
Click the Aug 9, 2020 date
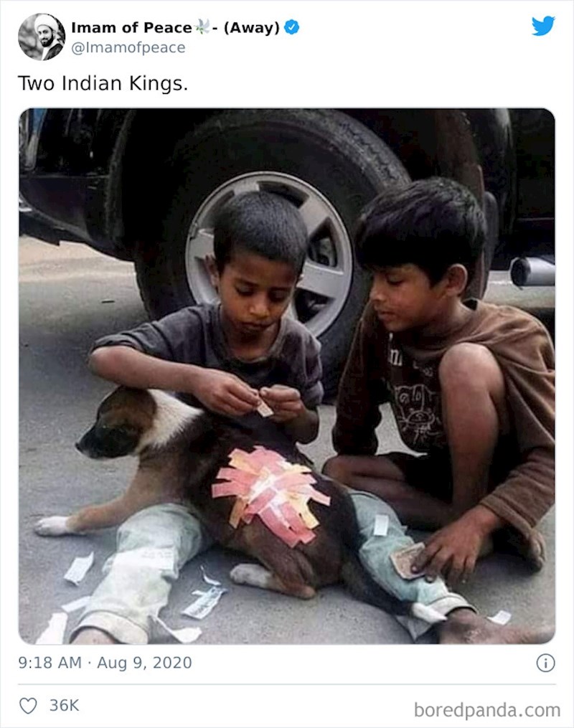[x=144, y=663]
